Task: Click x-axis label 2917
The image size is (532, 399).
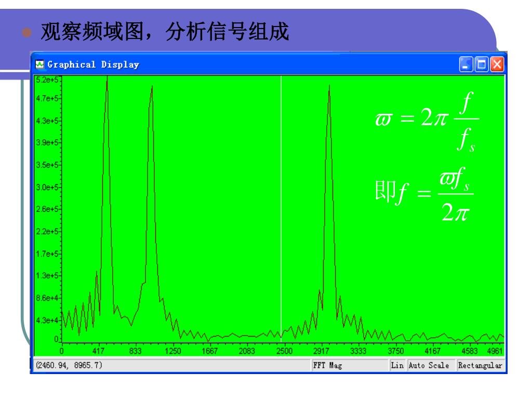Action: [x=321, y=351]
